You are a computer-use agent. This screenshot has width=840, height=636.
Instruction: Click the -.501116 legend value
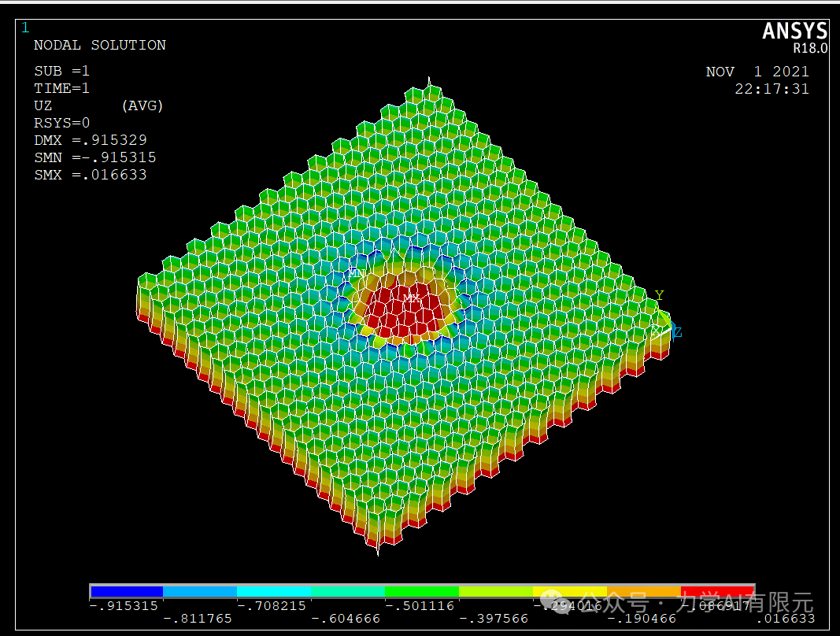click(x=420, y=606)
